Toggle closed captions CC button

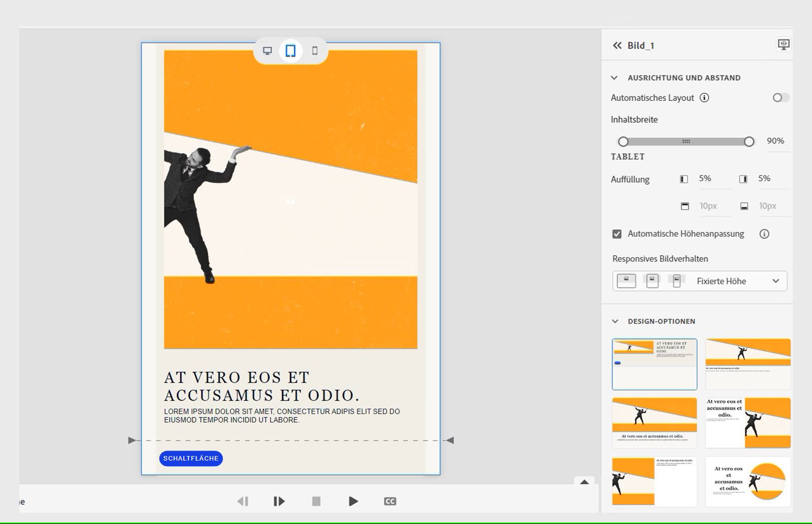390,501
